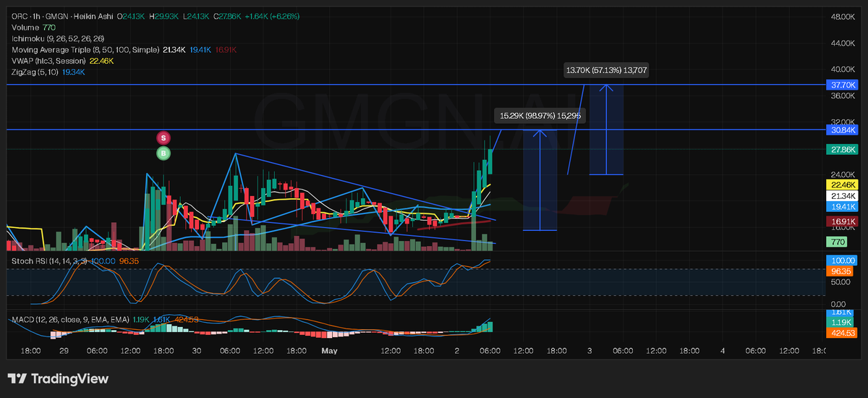
Task: Click the blue 19.34K ZigZag legend value
Action: pos(74,72)
